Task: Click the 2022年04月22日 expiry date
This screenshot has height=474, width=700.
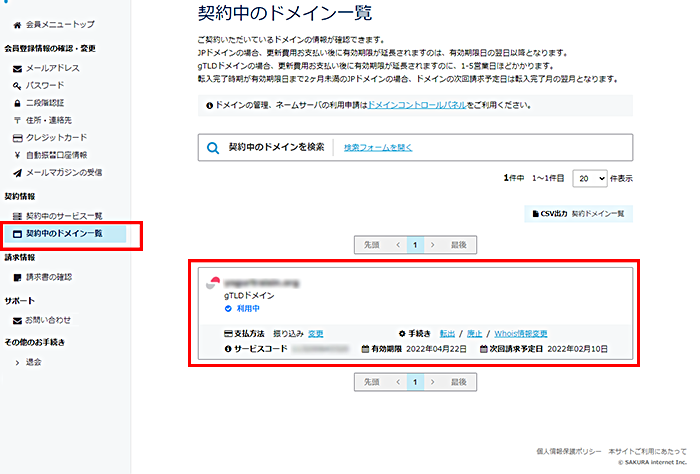Action: coord(436,349)
